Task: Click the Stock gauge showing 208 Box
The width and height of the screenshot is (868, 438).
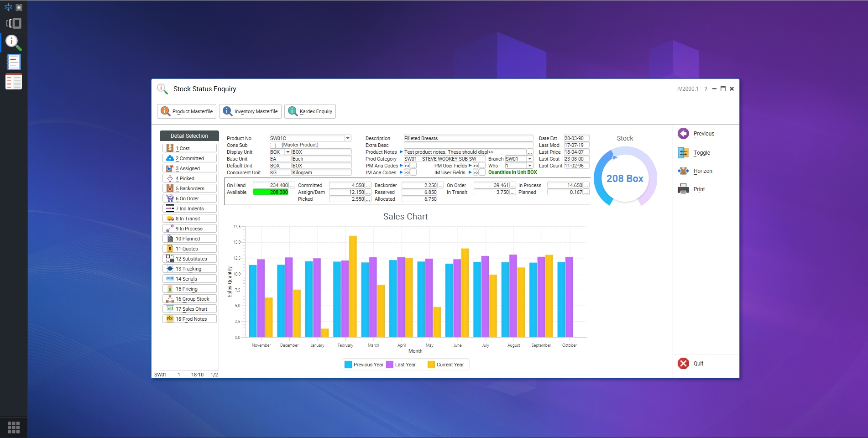Action: click(625, 178)
